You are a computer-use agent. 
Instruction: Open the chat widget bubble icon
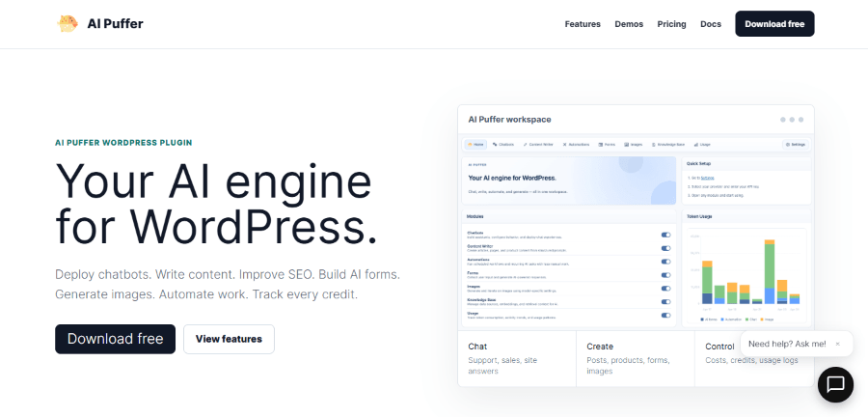point(835,384)
